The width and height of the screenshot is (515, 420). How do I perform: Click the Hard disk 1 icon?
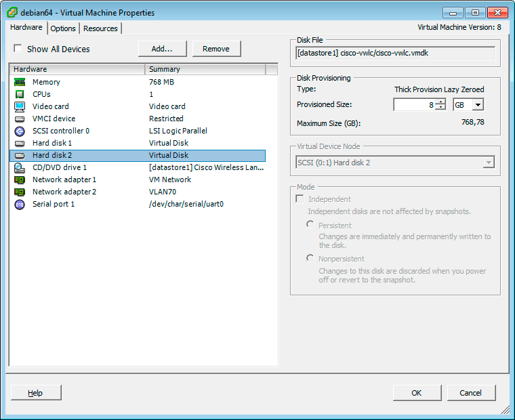pyautogui.click(x=20, y=144)
